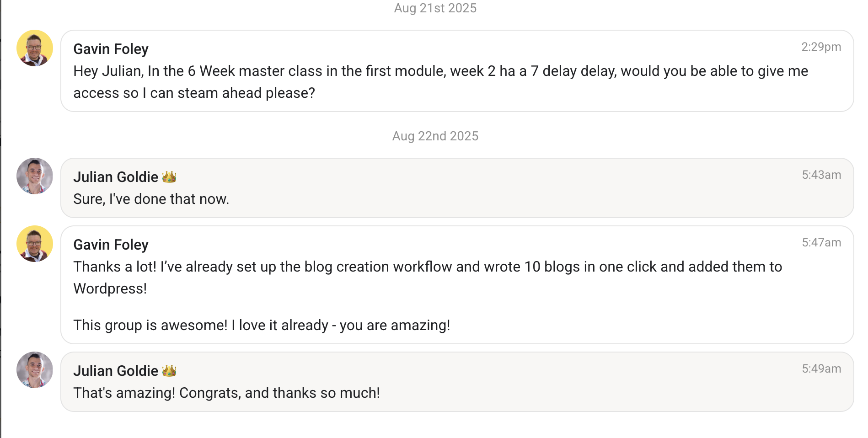The width and height of the screenshot is (868, 438).
Task: Open Julian Goldie's name on the 5:43am message
Action: coord(116,177)
